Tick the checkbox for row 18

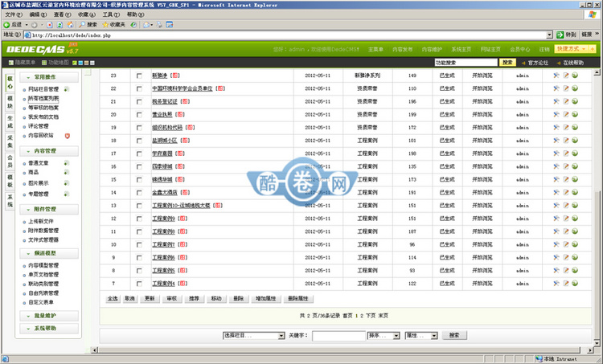tap(139, 141)
